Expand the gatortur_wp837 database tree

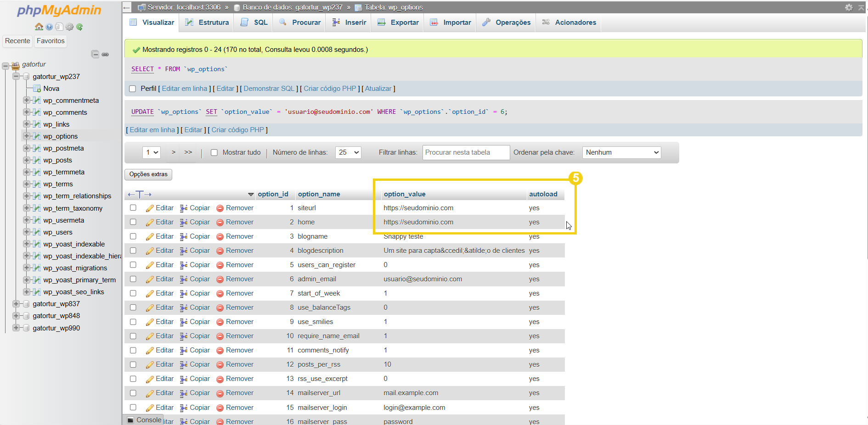[16, 304]
